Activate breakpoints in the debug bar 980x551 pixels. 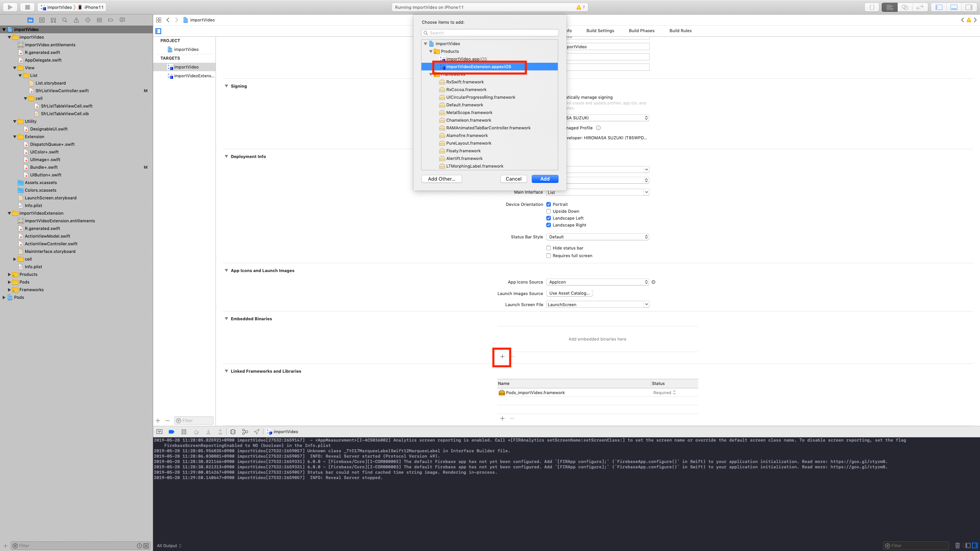point(171,432)
